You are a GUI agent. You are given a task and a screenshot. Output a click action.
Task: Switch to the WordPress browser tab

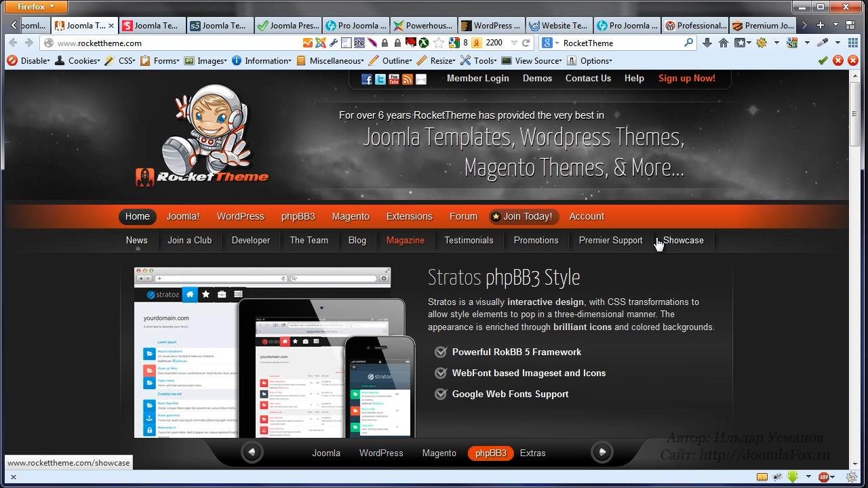[x=491, y=25]
